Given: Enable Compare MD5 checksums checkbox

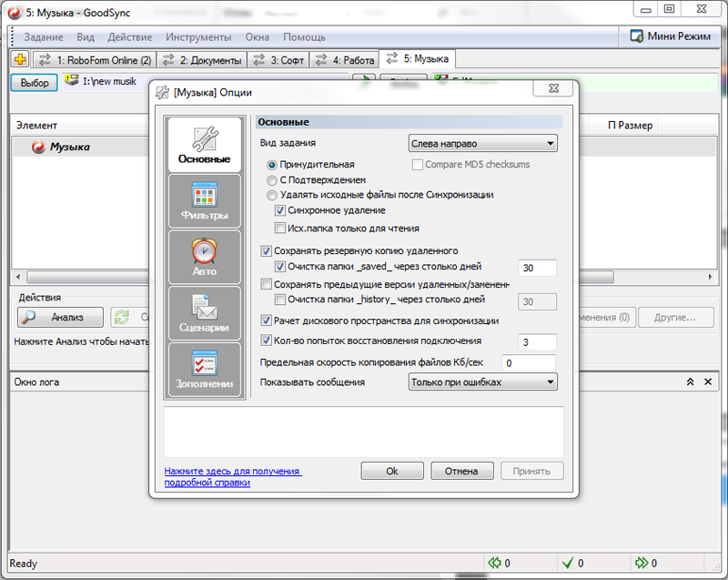Looking at the screenshot, I should click(418, 165).
